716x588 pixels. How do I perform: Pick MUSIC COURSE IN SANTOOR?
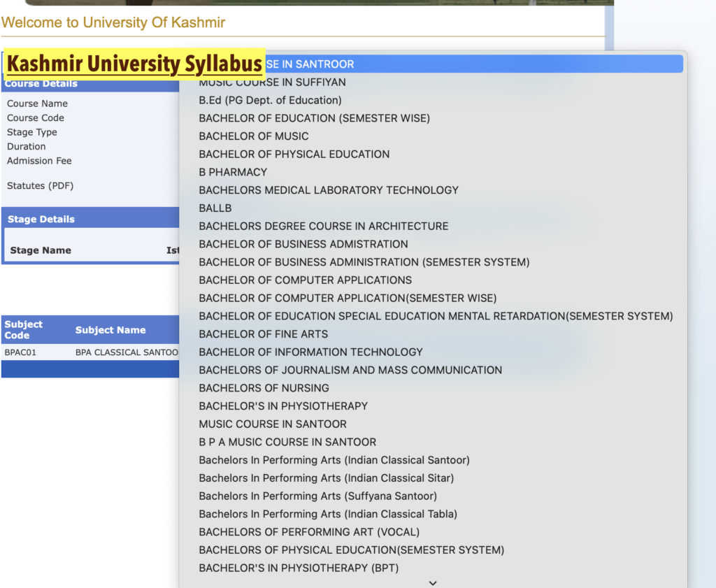coord(432,424)
